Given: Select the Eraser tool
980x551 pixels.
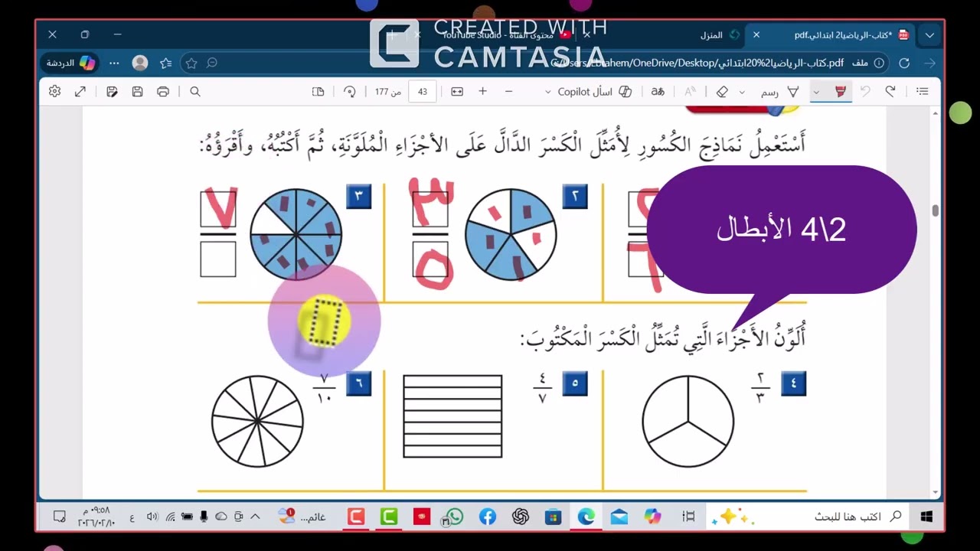Looking at the screenshot, I should 722,92.
